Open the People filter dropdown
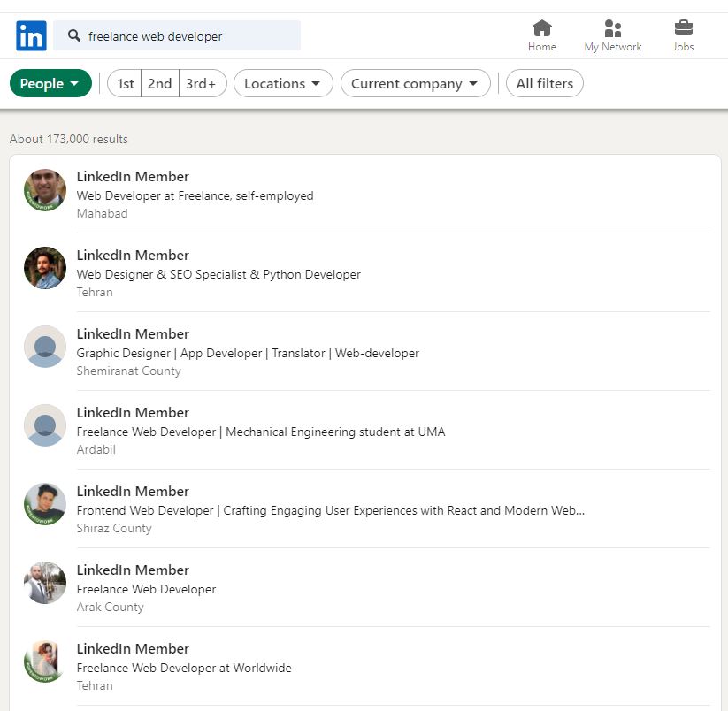The width and height of the screenshot is (728, 711). coord(50,83)
